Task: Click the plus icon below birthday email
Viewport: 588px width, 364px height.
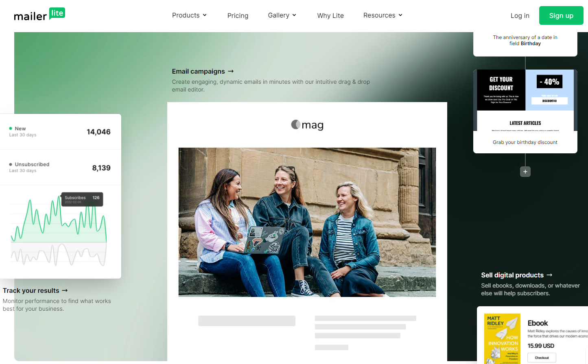Action: 525,172
